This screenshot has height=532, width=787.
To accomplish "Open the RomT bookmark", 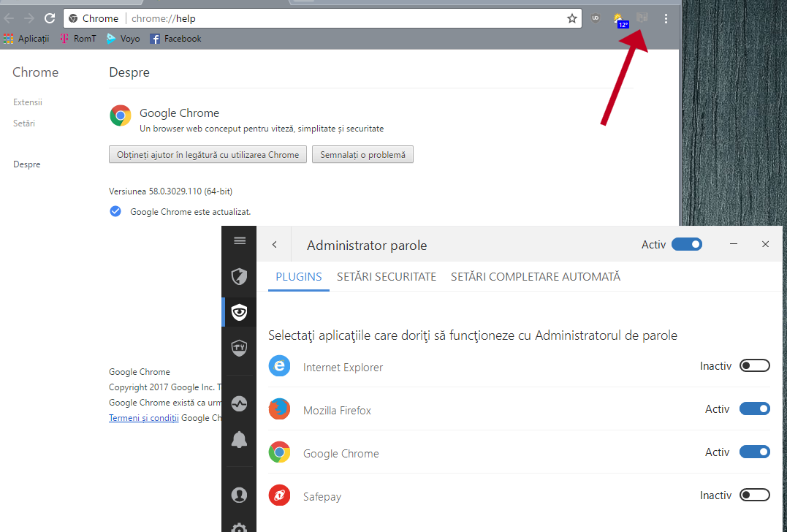I will (x=77, y=39).
